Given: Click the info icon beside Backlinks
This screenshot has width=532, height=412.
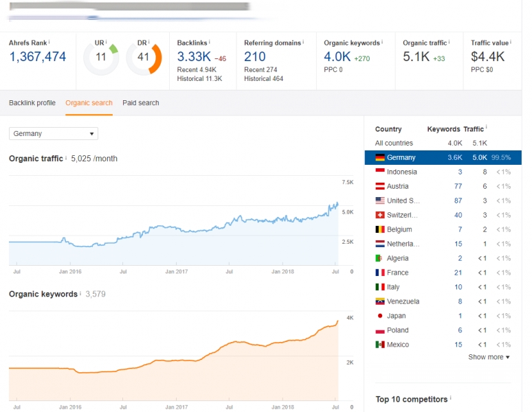Looking at the screenshot, I should pos(210,42).
